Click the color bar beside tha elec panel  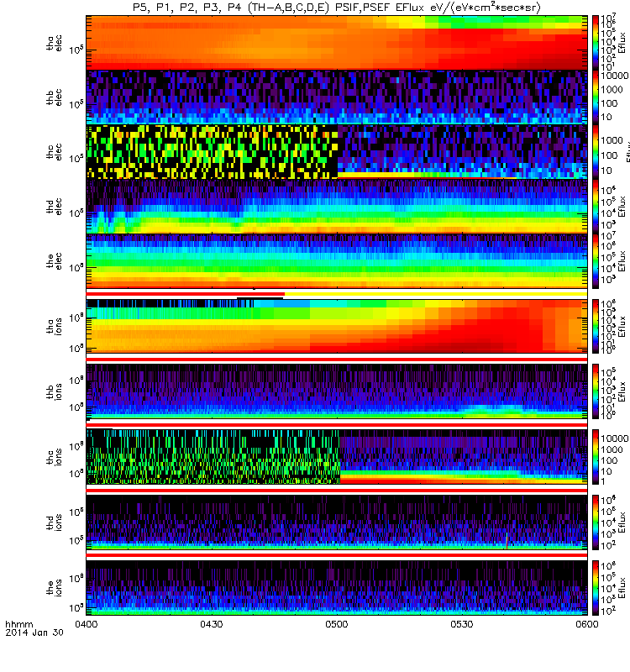(x=596, y=43)
